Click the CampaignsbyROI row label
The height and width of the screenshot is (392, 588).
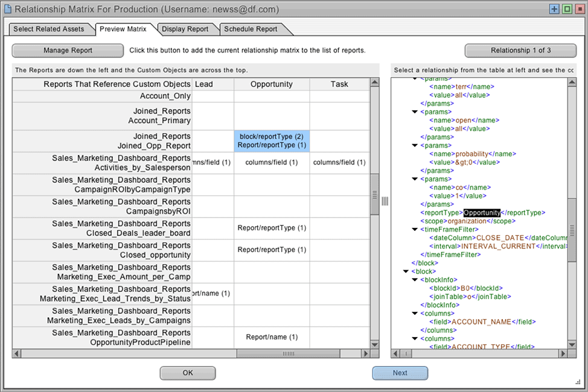coord(103,206)
